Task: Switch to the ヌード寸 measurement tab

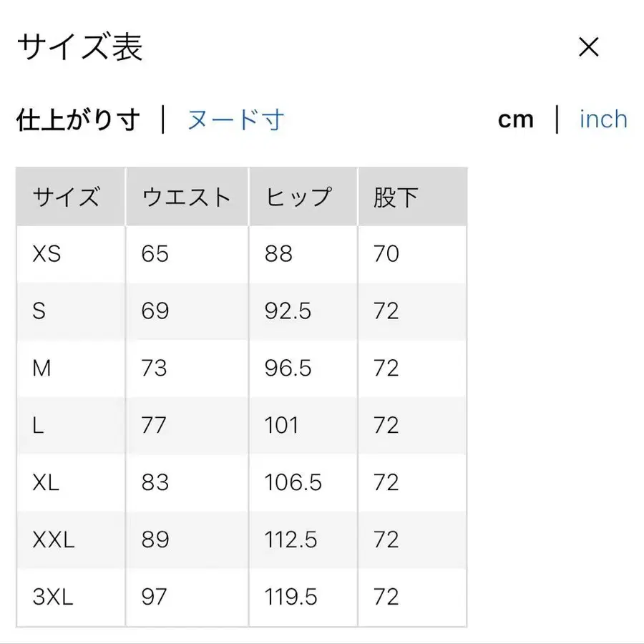Action: click(x=235, y=119)
